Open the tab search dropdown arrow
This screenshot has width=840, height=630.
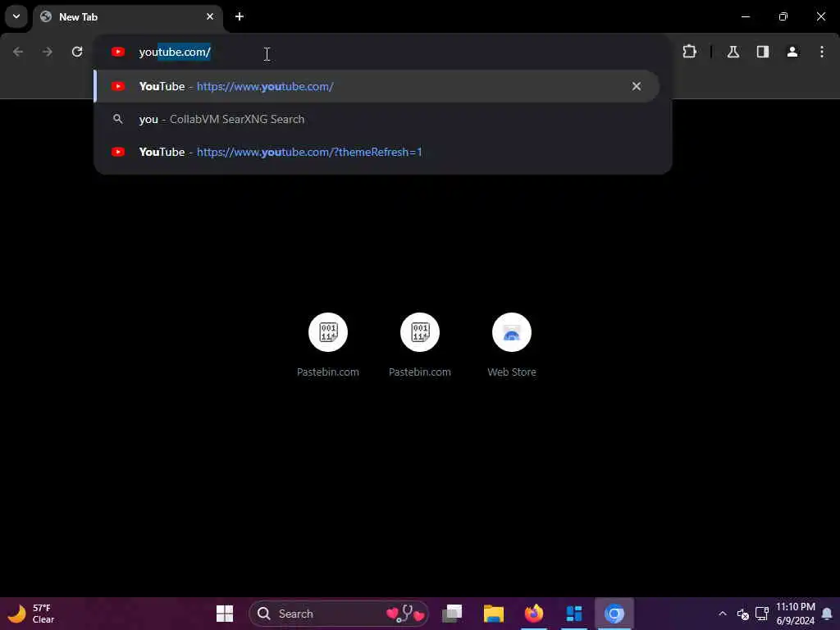point(16,16)
